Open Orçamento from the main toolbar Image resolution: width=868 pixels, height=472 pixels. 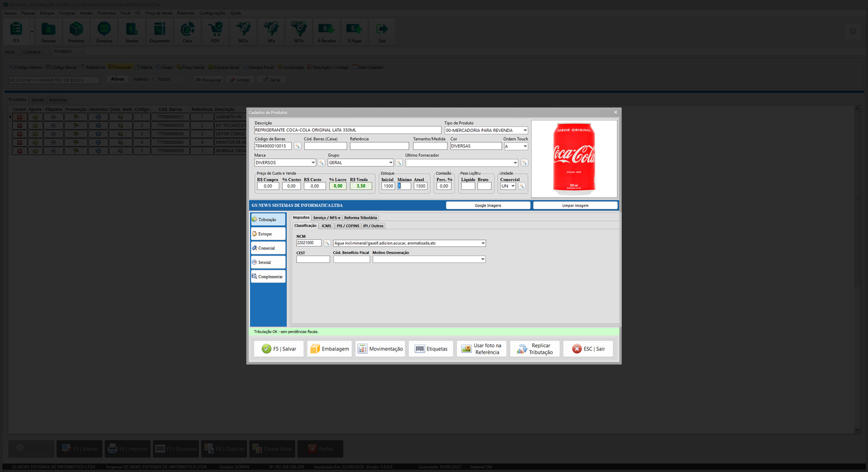point(159,31)
